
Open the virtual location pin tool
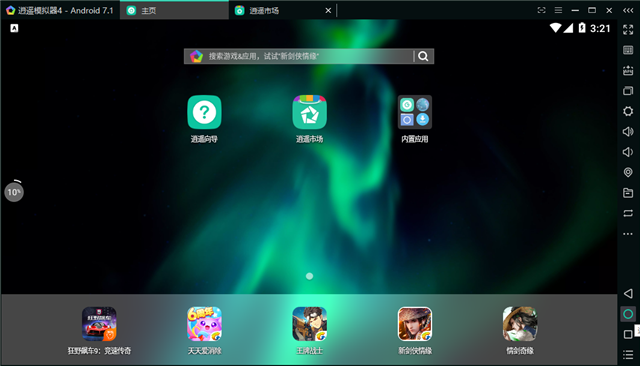628,172
